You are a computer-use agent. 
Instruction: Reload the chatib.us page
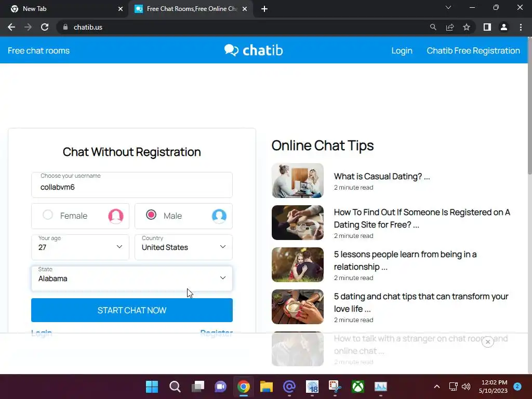pyautogui.click(x=45, y=27)
